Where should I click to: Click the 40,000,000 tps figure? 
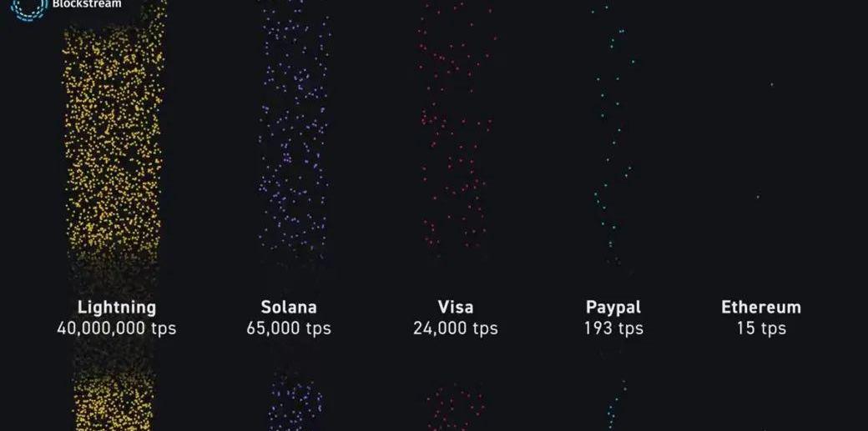117,328
